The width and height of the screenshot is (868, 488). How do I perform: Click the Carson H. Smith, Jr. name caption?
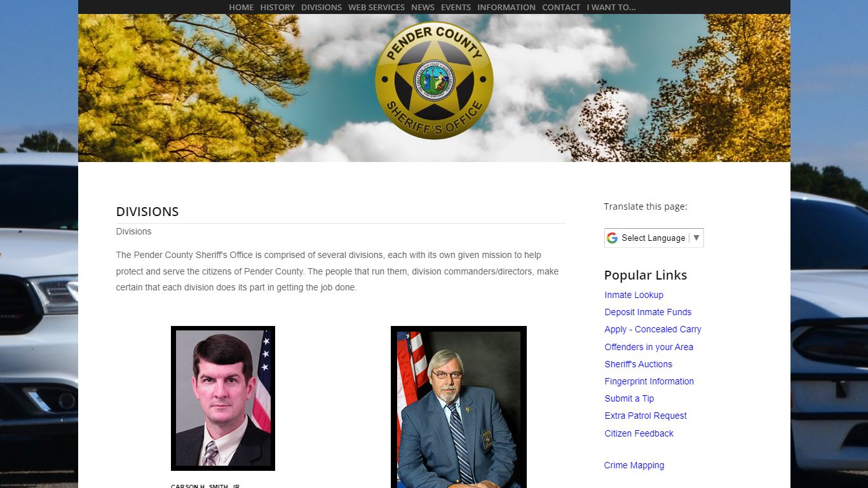[205, 486]
